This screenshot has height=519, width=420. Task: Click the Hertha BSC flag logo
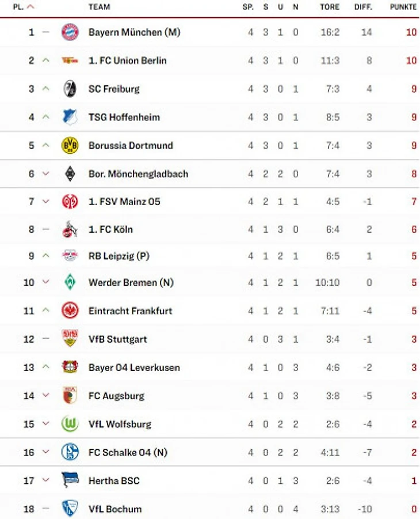(x=70, y=480)
